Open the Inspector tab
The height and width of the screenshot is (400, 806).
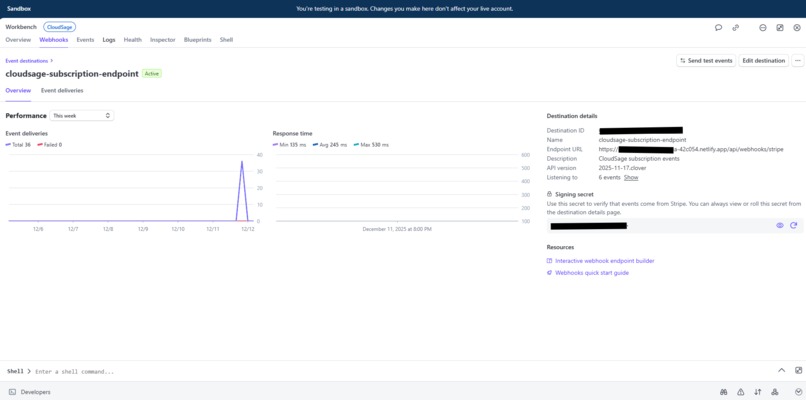pyautogui.click(x=162, y=40)
